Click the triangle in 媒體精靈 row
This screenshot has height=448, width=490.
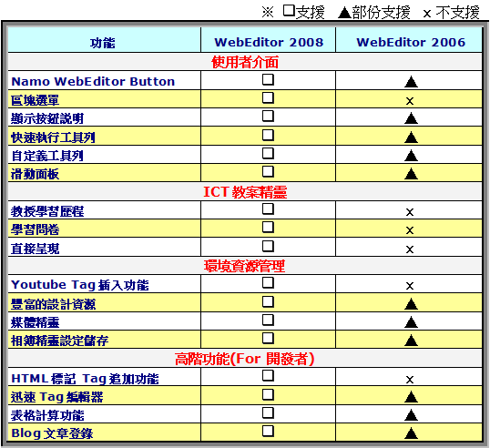coord(411,322)
